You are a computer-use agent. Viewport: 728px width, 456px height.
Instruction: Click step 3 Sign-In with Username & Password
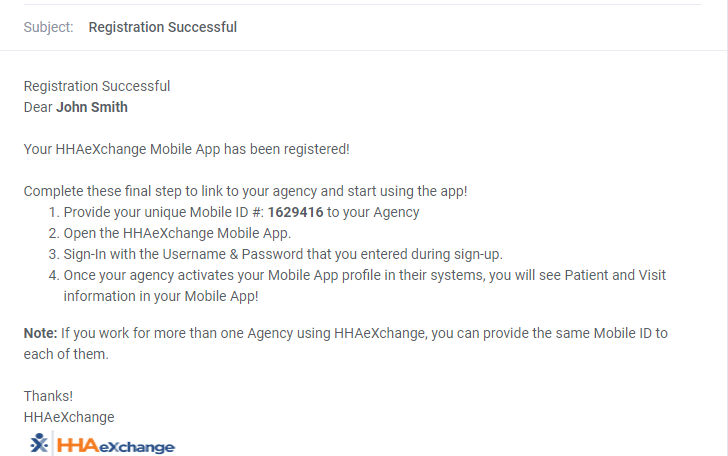[283, 254]
